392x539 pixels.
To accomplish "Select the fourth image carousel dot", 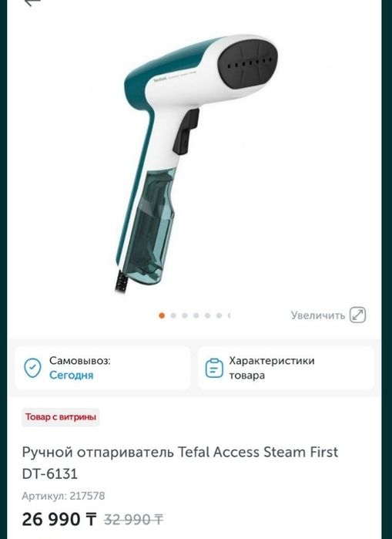I will click(196, 315).
